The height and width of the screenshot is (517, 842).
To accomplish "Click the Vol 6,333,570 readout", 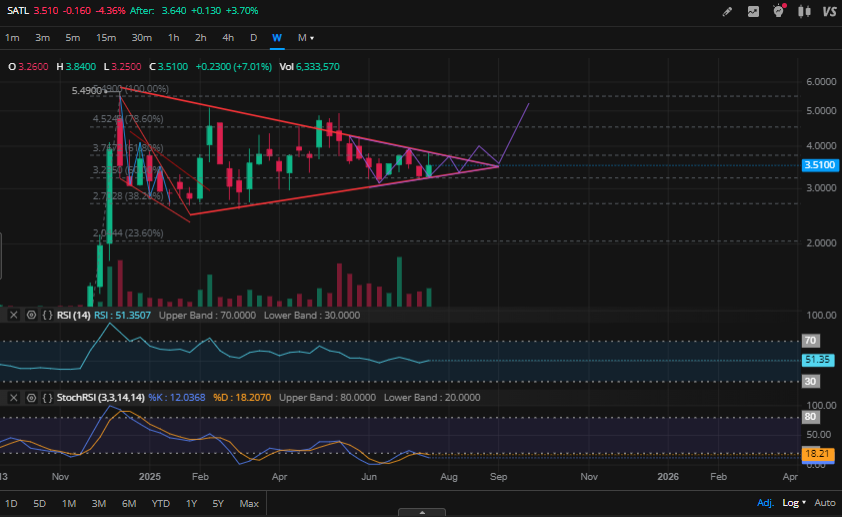I will pos(309,67).
